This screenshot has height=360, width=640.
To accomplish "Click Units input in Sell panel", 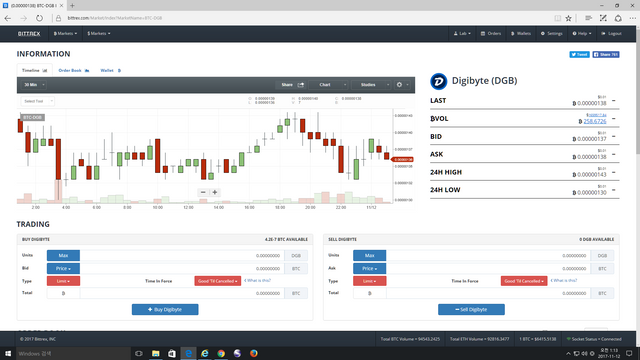I will coord(488,256).
